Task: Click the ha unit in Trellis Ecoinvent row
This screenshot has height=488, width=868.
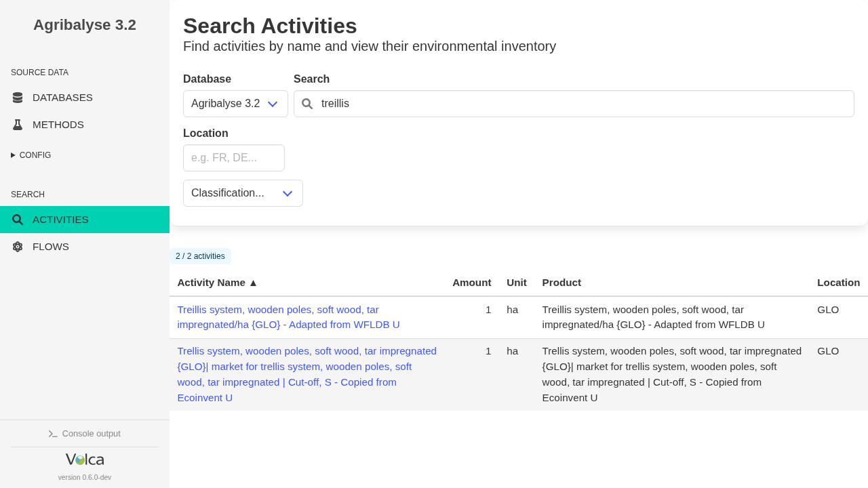Action: pos(512,351)
